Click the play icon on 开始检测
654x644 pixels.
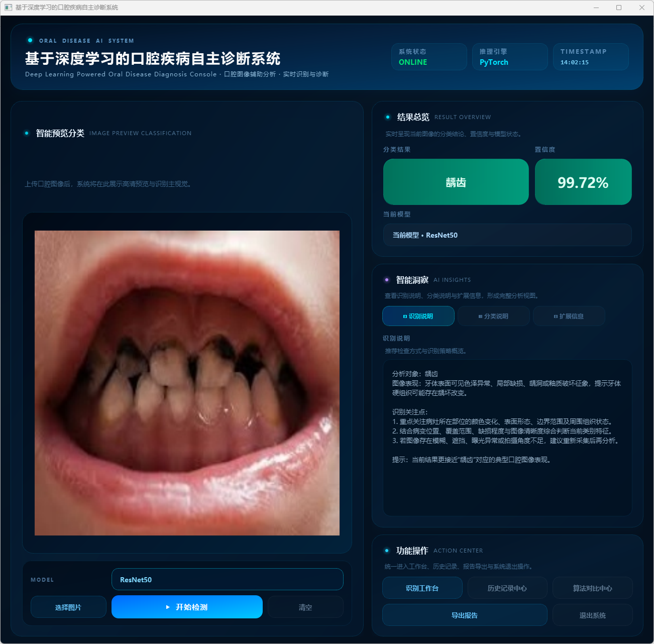coord(168,607)
